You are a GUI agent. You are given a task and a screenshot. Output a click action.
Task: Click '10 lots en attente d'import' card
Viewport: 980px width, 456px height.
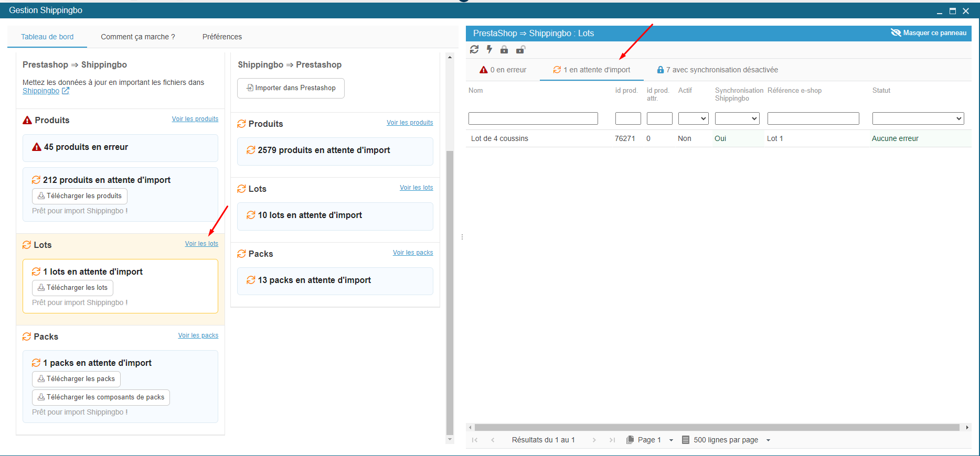(335, 216)
